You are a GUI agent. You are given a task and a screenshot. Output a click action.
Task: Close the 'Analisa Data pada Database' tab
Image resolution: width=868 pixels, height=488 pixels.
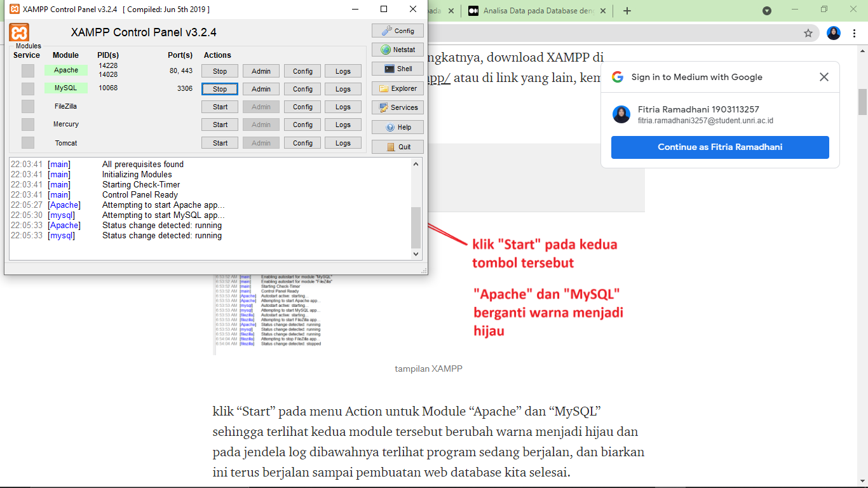click(x=602, y=11)
